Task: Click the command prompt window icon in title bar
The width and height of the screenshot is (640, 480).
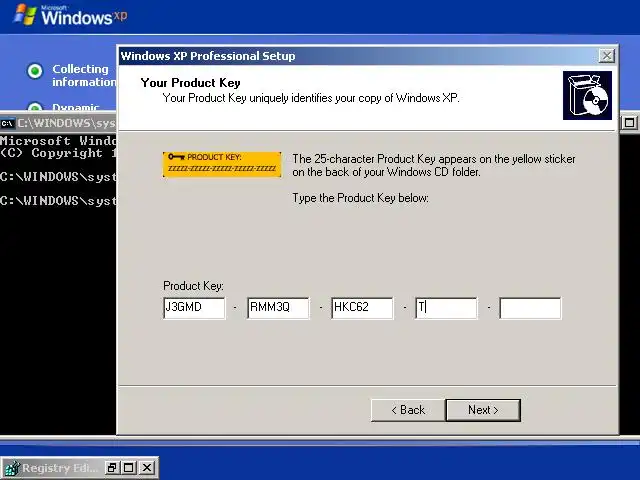Action: coord(7,123)
